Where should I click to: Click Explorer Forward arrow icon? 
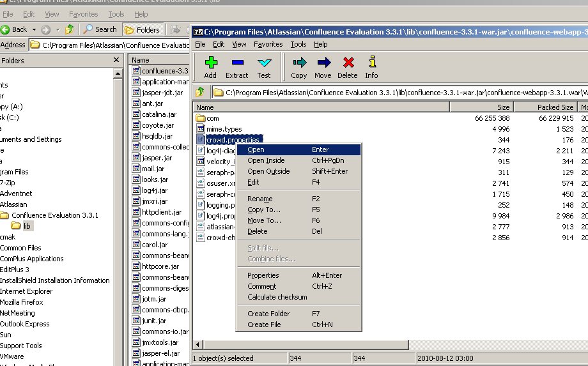click(45, 29)
